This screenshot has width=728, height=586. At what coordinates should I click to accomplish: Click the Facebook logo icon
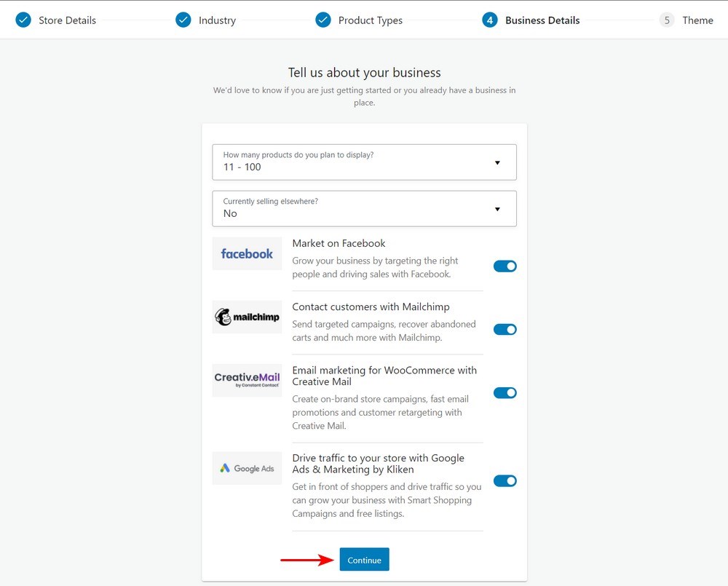tap(247, 253)
